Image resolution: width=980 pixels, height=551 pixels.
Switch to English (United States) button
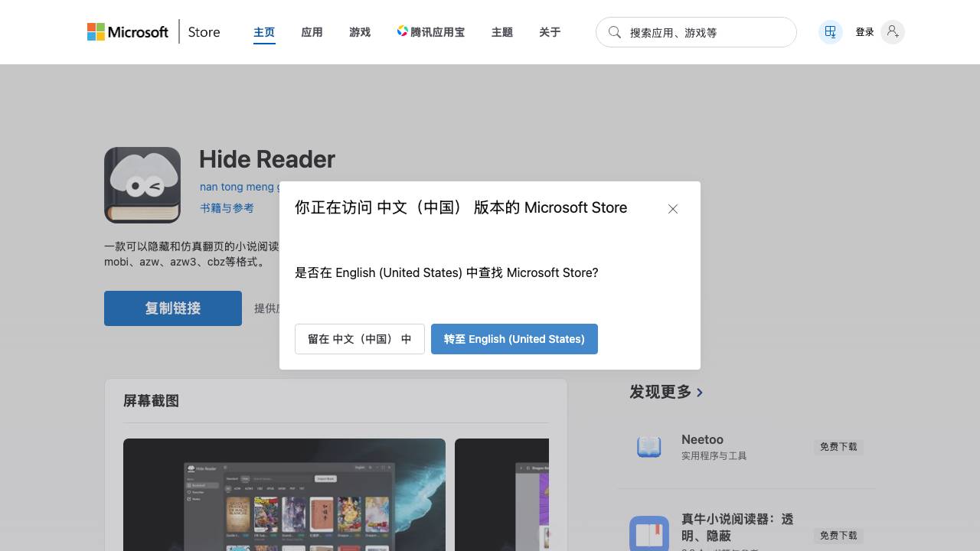pos(514,339)
